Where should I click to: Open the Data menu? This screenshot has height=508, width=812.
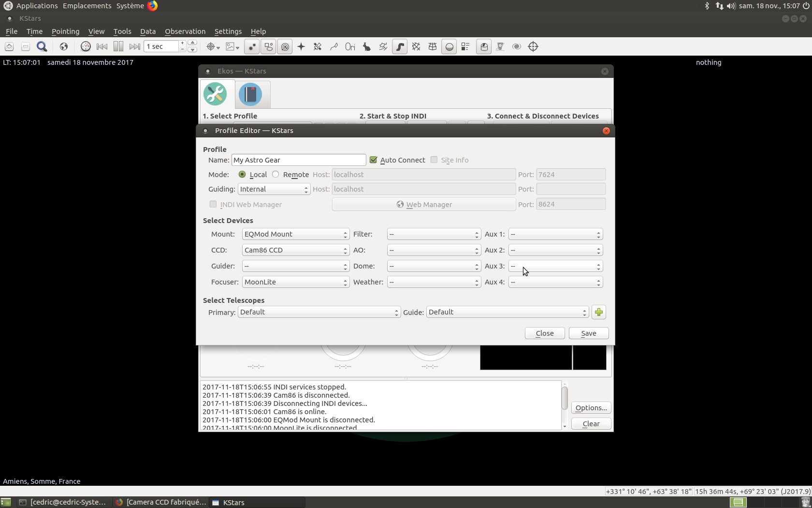(x=148, y=31)
